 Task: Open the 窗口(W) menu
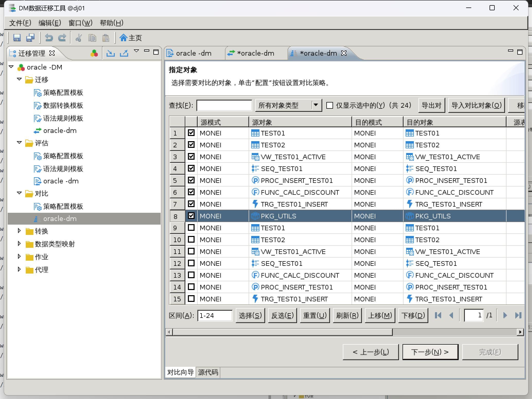80,23
